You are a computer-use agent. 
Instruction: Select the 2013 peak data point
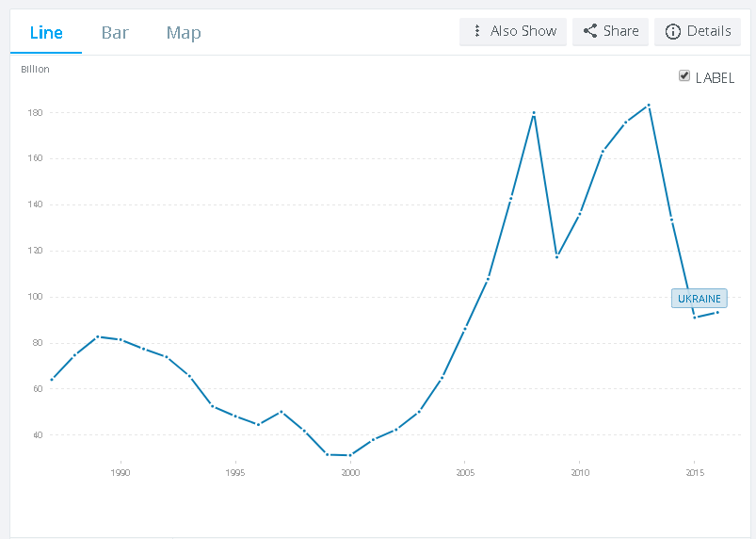[x=649, y=105]
